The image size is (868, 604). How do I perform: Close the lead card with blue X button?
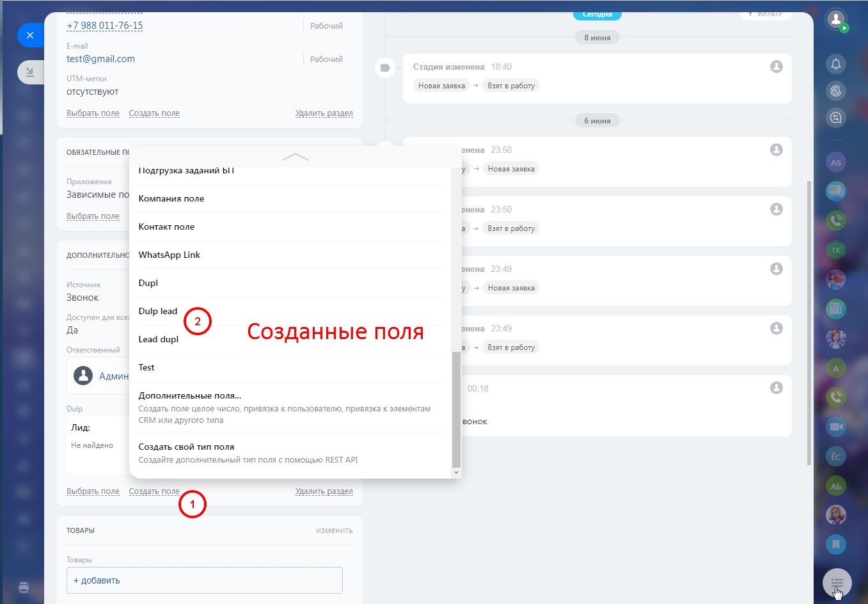point(30,35)
